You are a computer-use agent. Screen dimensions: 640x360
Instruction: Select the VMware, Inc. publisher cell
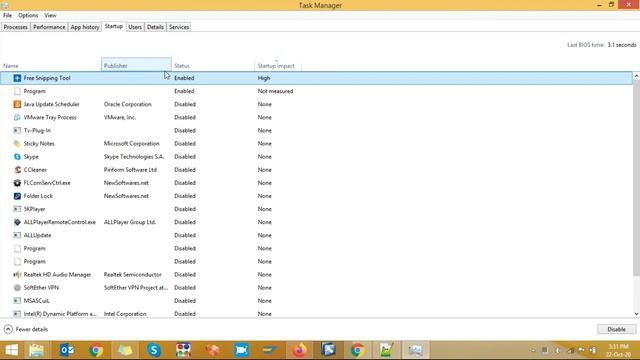point(120,117)
